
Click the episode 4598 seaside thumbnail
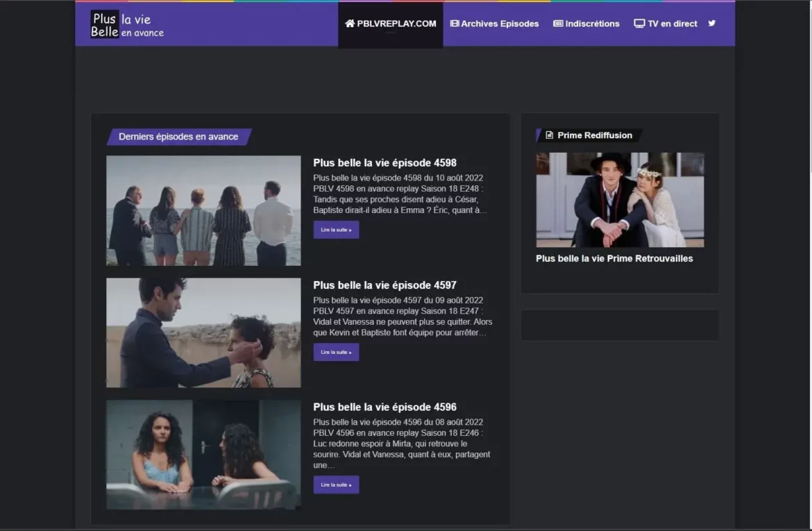[203, 210]
